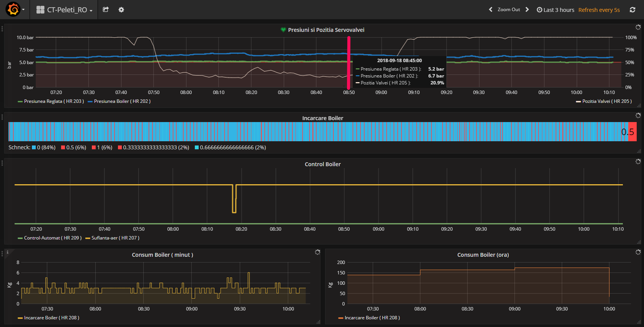Click Schneck 0.6666666666666666 (2%) legend entry
The height and width of the screenshot is (327, 644).
[x=230, y=147]
